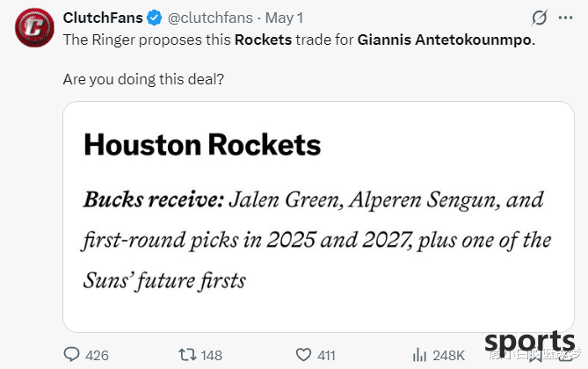Click the blue verified checkmark badge
The image size is (588, 369).
point(154,18)
